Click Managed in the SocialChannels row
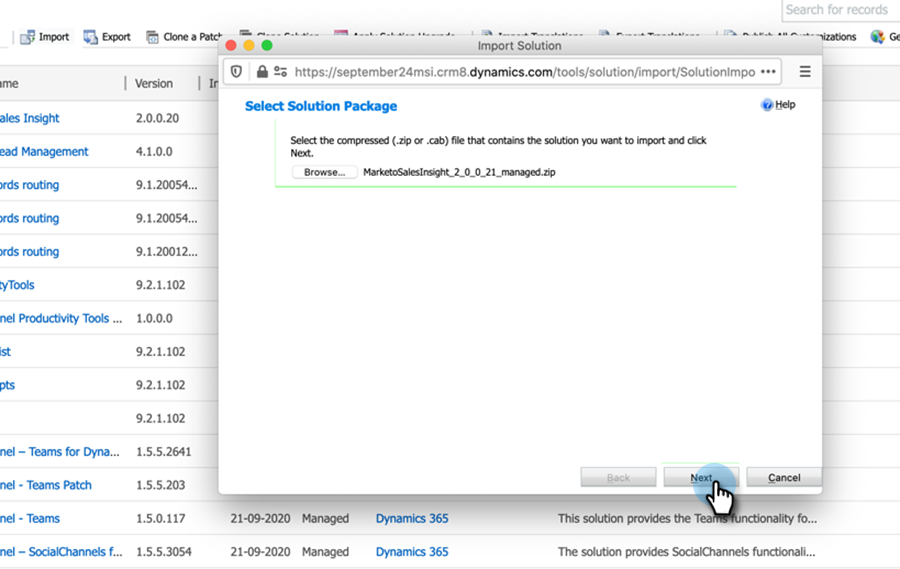The width and height of the screenshot is (900, 569). pos(325,552)
